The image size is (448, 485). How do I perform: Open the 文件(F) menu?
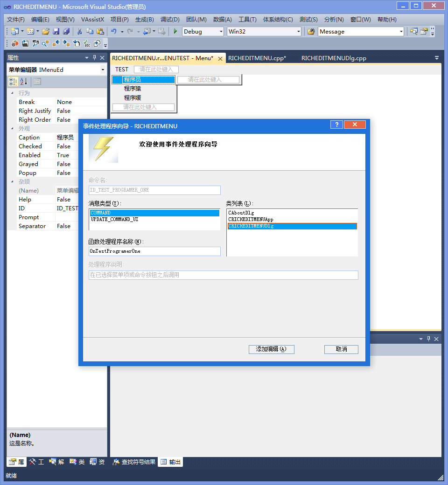[x=16, y=20]
